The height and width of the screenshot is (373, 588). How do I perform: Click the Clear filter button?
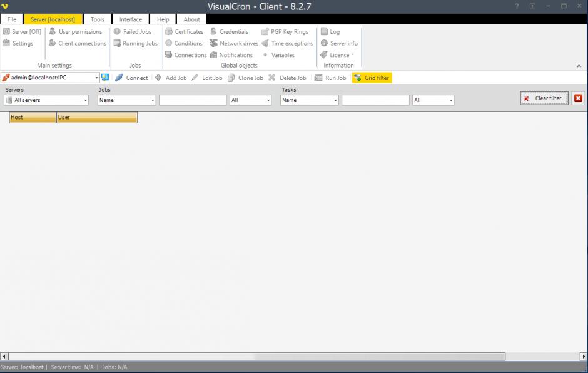point(544,98)
